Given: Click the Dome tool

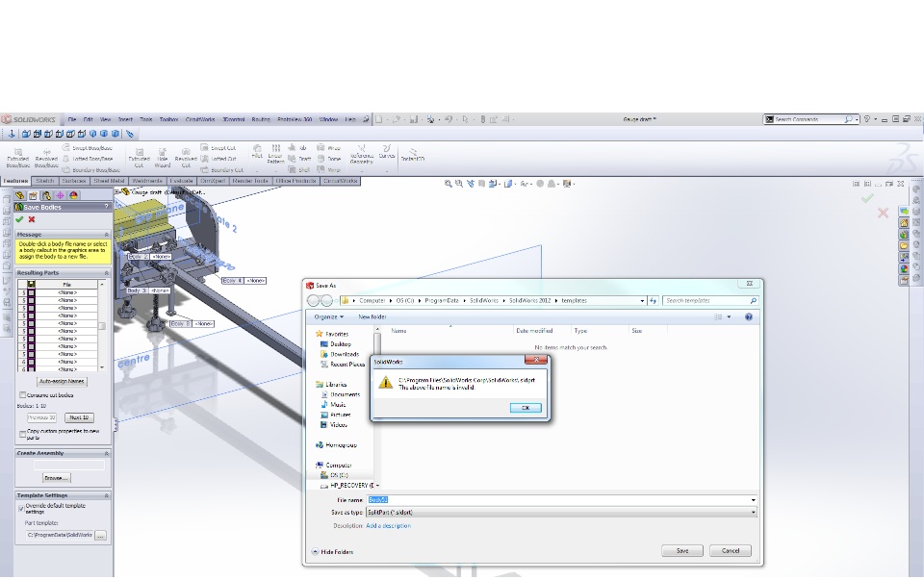Looking at the screenshot, I should click(x=329, y=159).
